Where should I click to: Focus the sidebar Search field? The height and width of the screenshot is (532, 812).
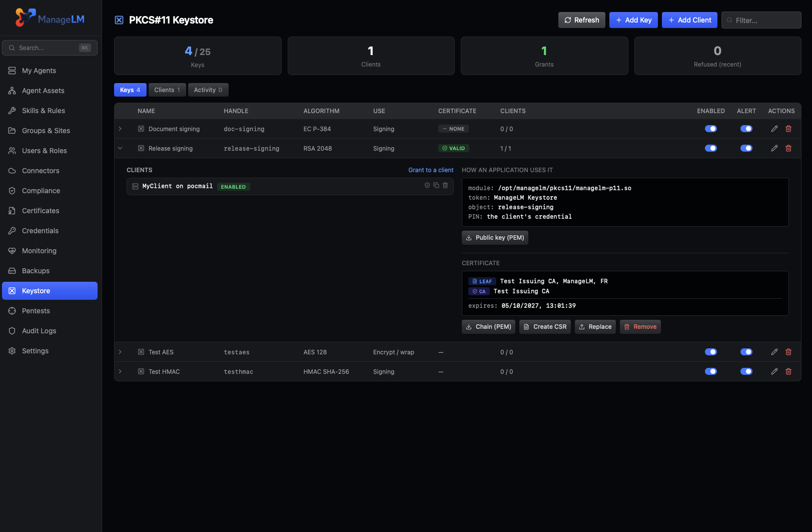(x=50, y=48)
